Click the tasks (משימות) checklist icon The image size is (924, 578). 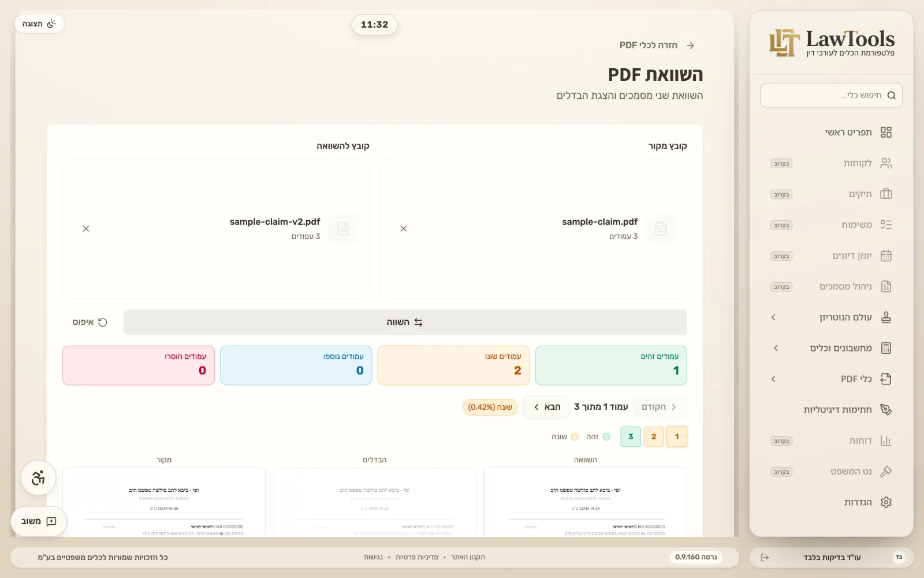click(886, 225)
